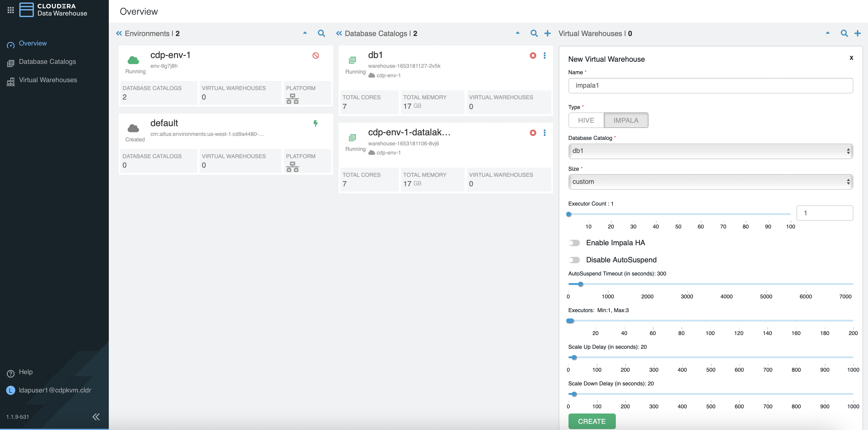Toggle the Disable AutoSuspend switch

(x=574, y=260)
